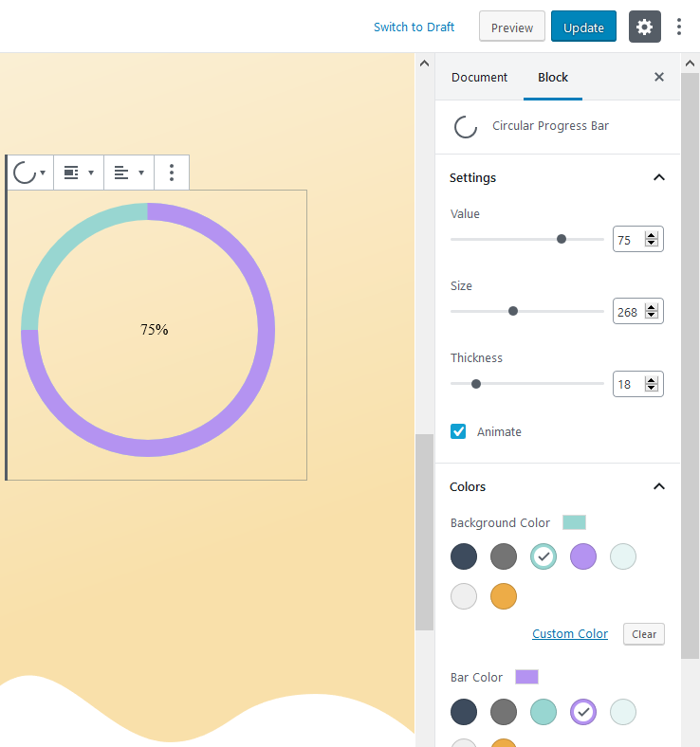Image resolution: width=700 pixels, height=747 pixels.
Task: Open the Custom Color picker link
Action: click(570, 633)
